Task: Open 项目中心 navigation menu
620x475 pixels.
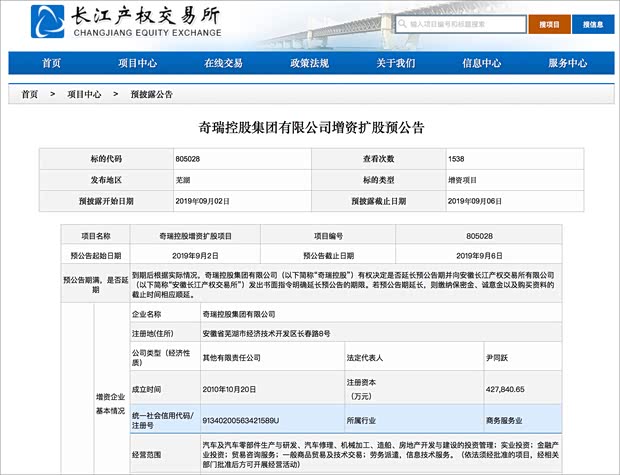Action: tap(137, 63)
